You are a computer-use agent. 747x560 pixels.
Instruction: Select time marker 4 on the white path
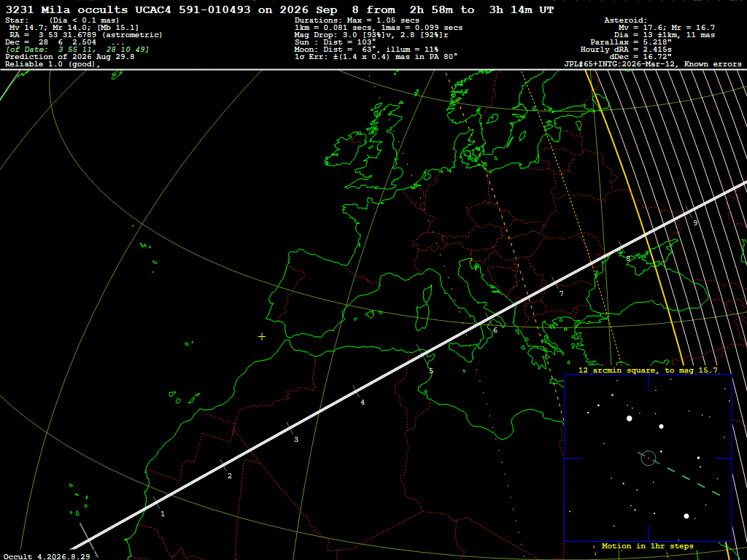[363, 402]
